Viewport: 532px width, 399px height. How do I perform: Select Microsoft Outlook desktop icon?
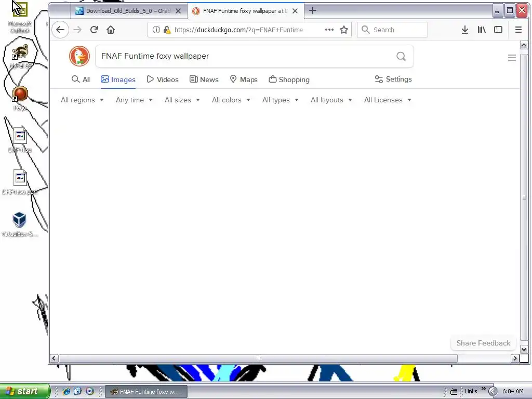click(x=20, y=17)
